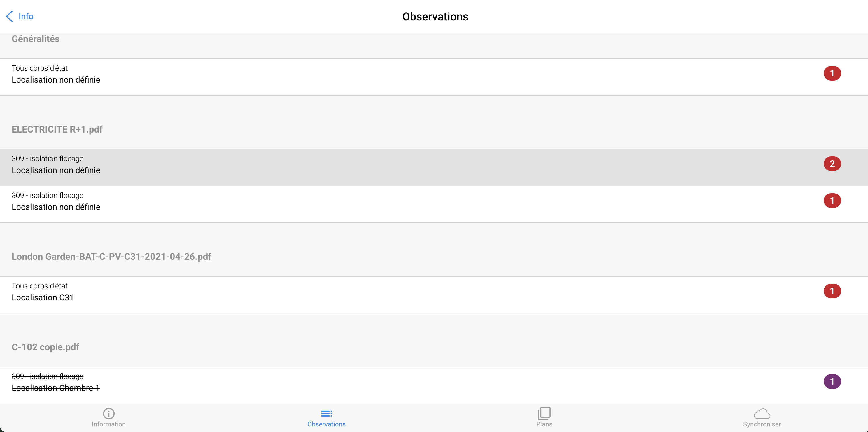Tap the Observations list icon
The height and width of the screenshot is (432, 868).
click(x=326, y=413)
